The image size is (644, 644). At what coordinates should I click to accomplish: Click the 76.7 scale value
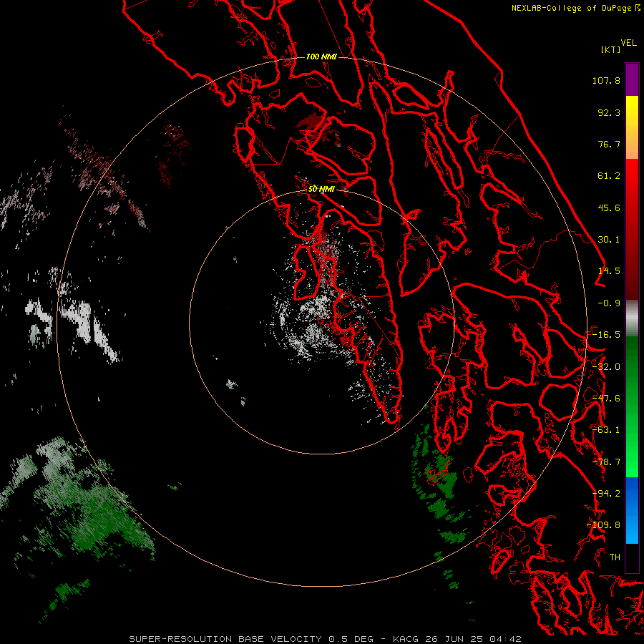(x=609, y=144)
